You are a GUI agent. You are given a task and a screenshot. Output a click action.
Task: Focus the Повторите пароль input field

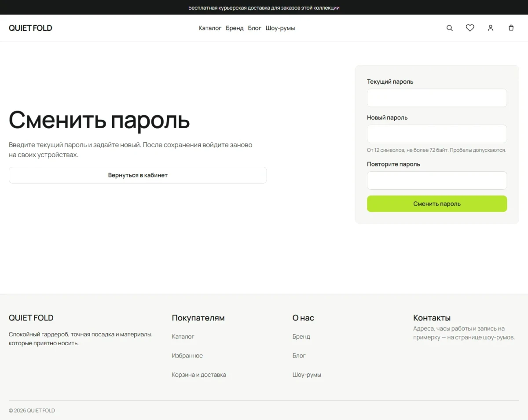[437, 180]
